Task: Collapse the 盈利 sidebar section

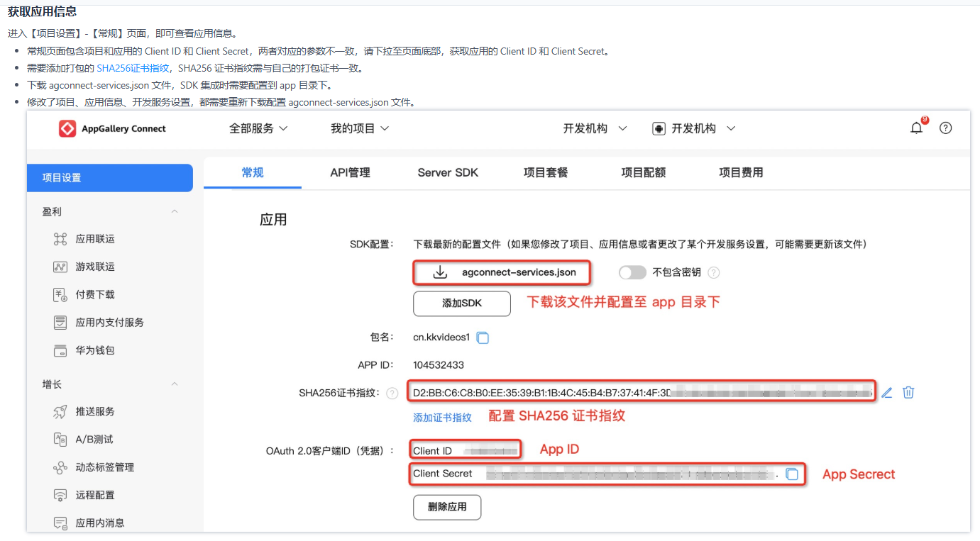Action: [x=175, y=211]
